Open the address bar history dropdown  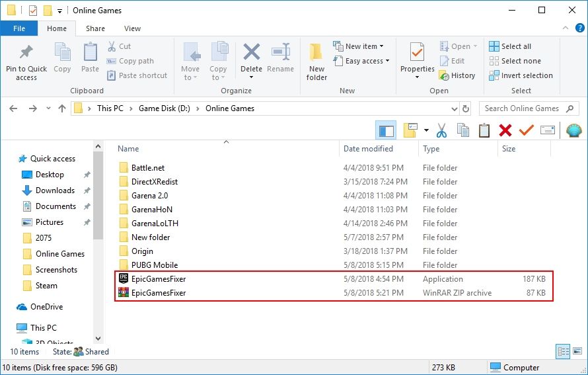[455, 109]
